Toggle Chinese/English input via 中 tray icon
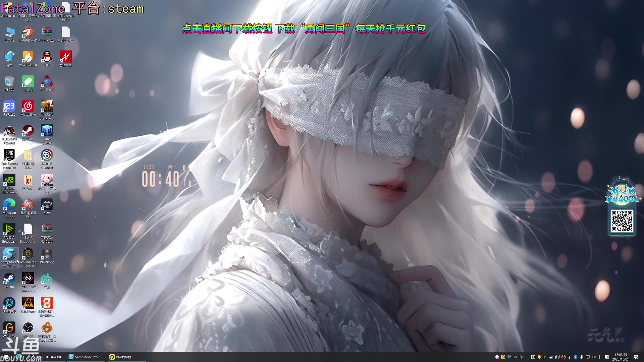 coord(599,357)
